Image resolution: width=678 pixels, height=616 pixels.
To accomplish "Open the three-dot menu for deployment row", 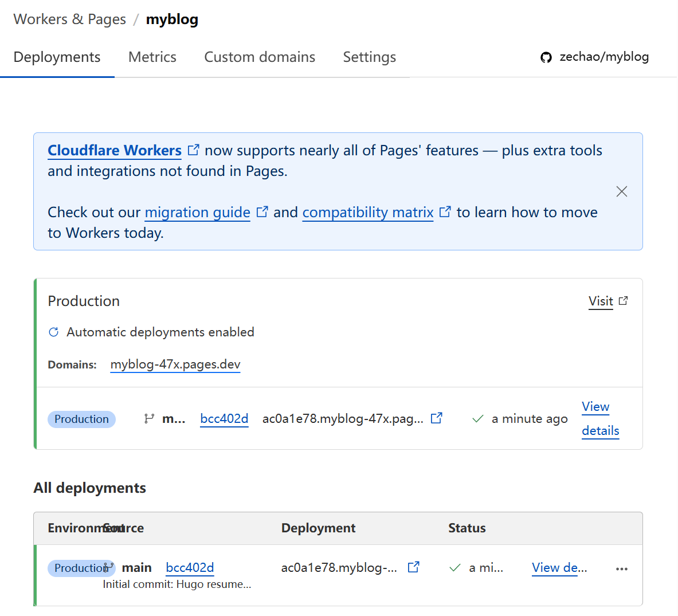I will [x=622, y=569].
